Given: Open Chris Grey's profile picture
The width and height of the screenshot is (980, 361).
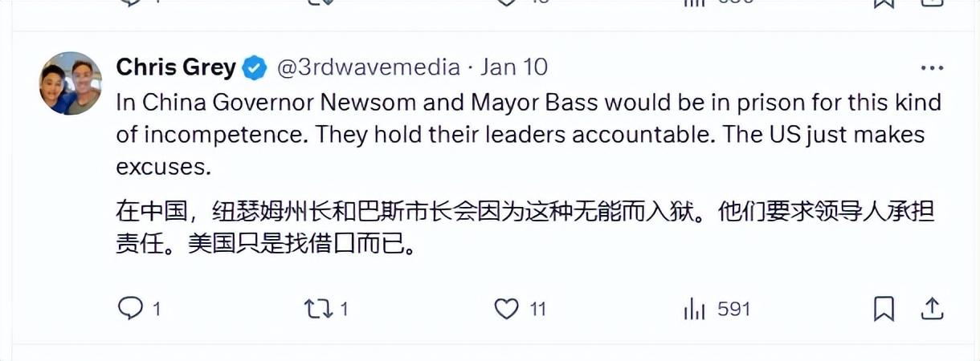Looking at the screenshot, I should click(x=71, y=83).
